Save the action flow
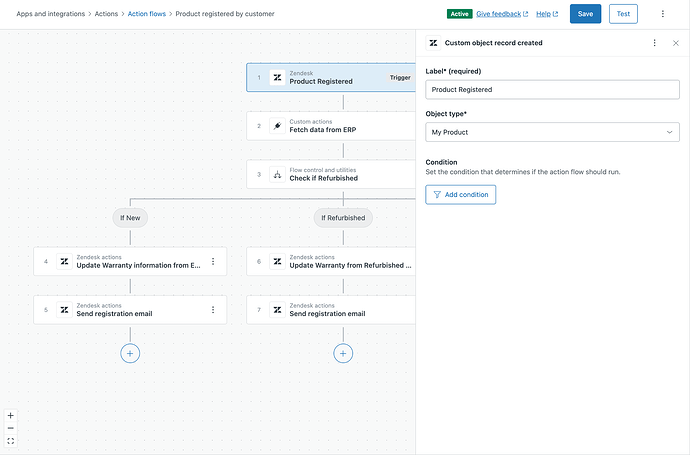 (585, 14)
